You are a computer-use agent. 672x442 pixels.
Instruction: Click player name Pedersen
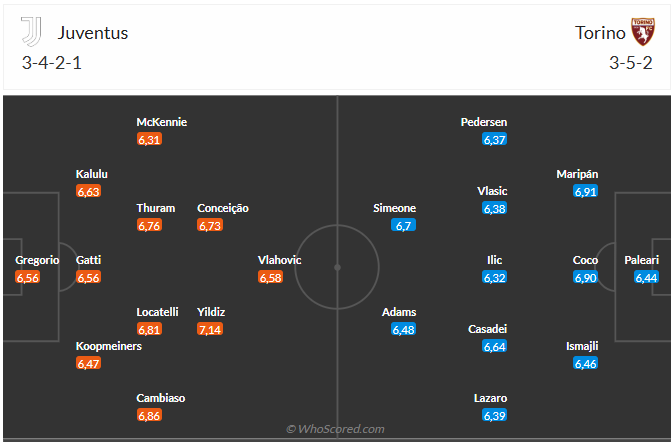pos(484,122)
